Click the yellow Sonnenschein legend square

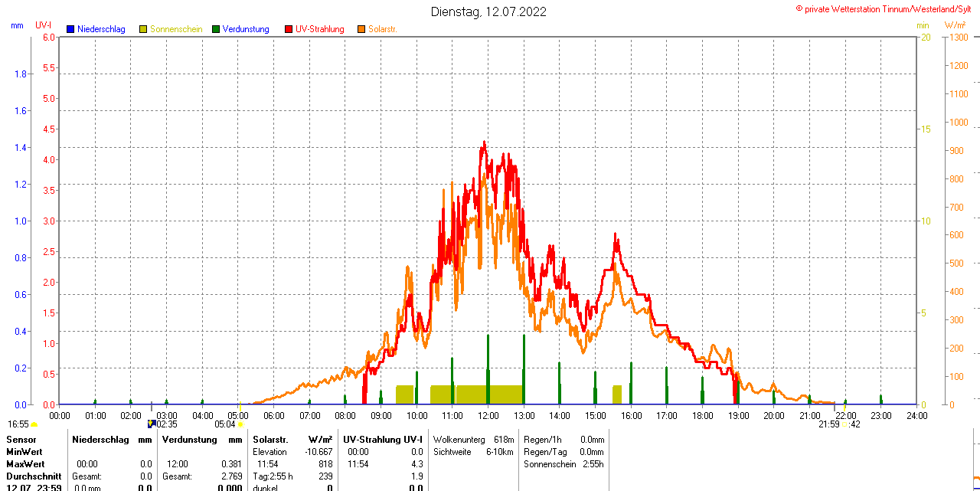pos(143,29)
